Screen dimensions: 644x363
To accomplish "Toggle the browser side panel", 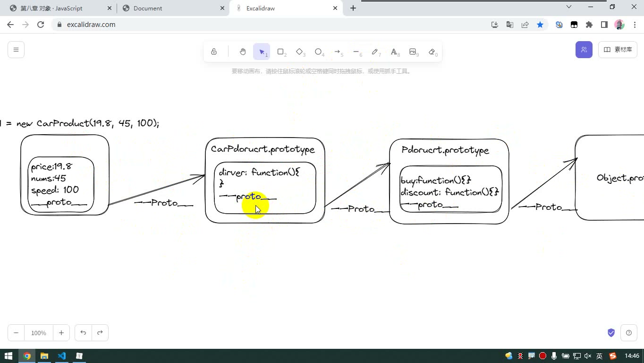I will [604, 25].
